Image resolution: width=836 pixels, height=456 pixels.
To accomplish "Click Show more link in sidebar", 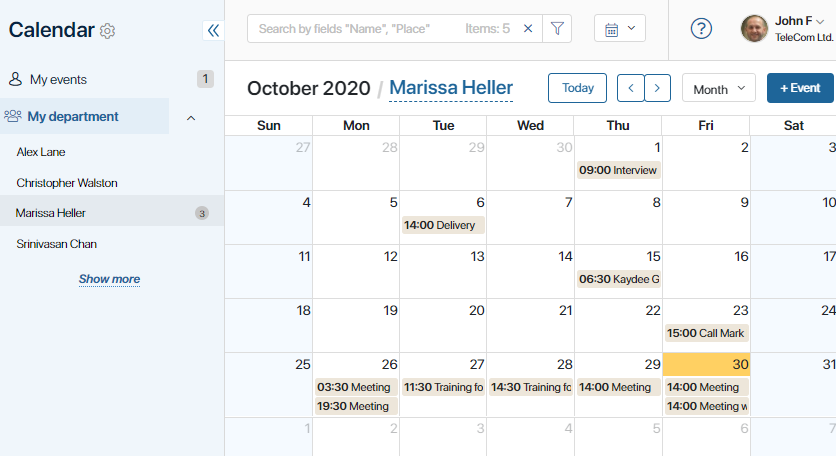I will (109, 279).
